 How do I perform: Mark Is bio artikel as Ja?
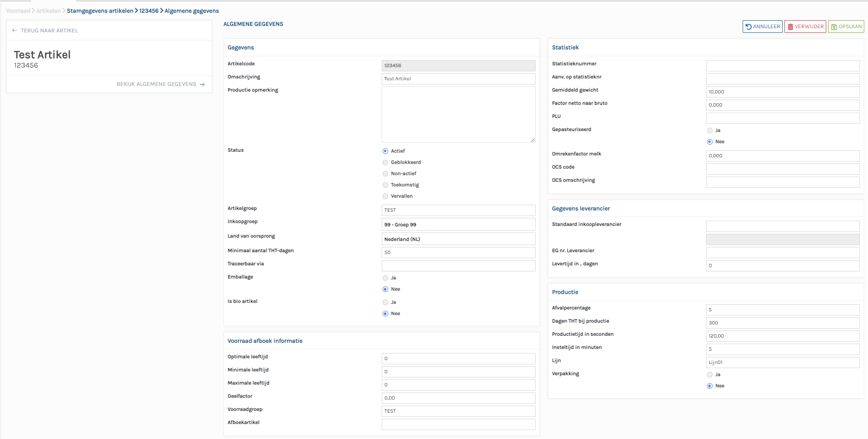tap(385, 302)
